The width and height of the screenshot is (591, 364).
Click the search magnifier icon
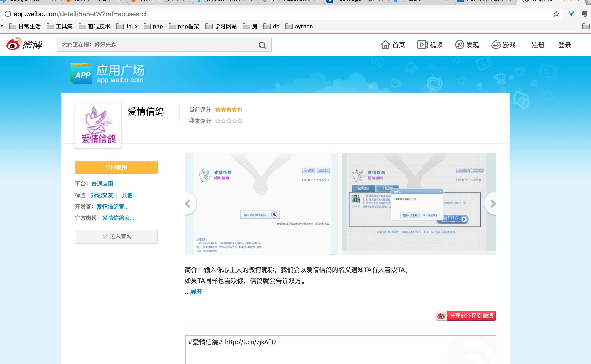click(262, 45)
